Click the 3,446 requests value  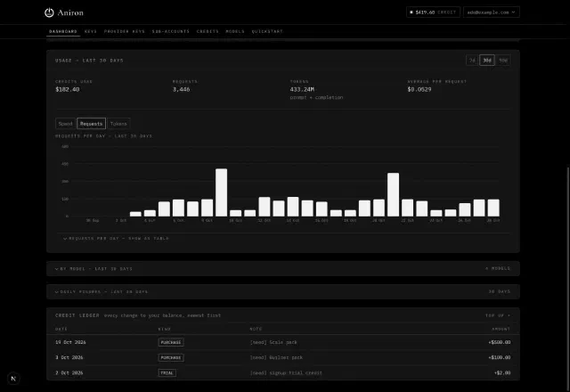pyautogui.click(x=181, y=89)
